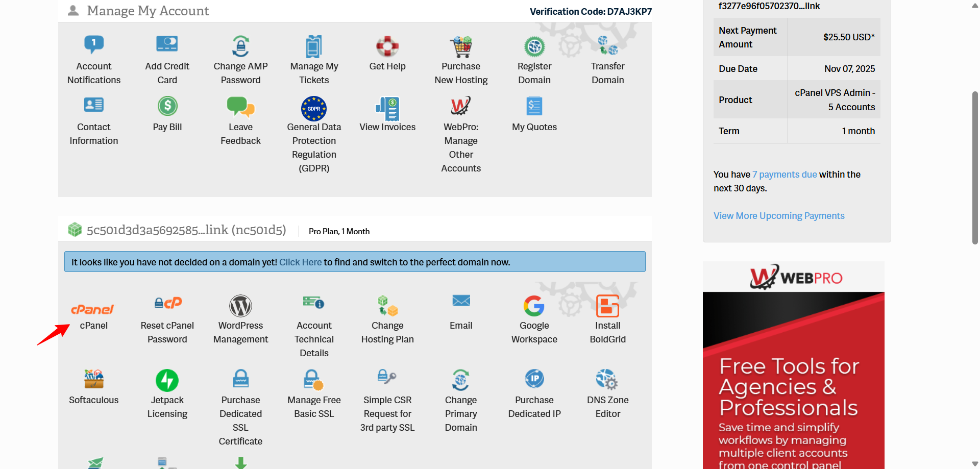
Task: Click the Register Domain icon
Action: [534, 47]
